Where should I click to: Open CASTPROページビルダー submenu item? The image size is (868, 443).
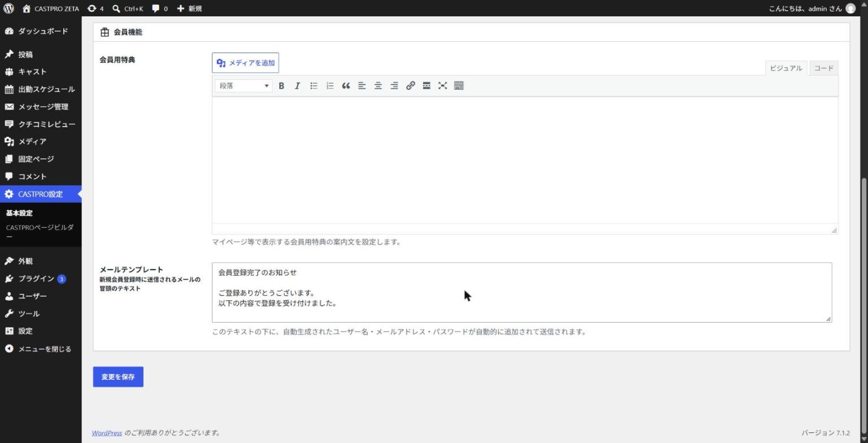tap(41, 232)
